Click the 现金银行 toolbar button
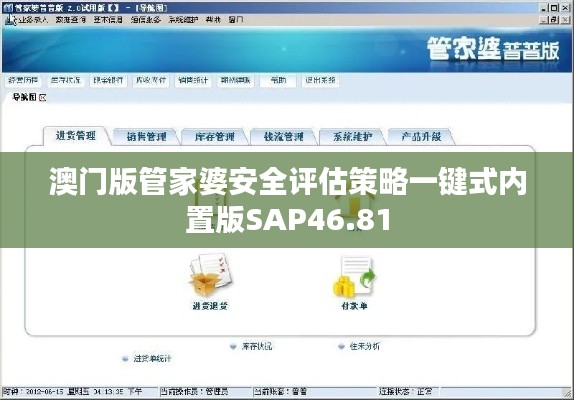This screenshot has width=574, height=400. 108,80
